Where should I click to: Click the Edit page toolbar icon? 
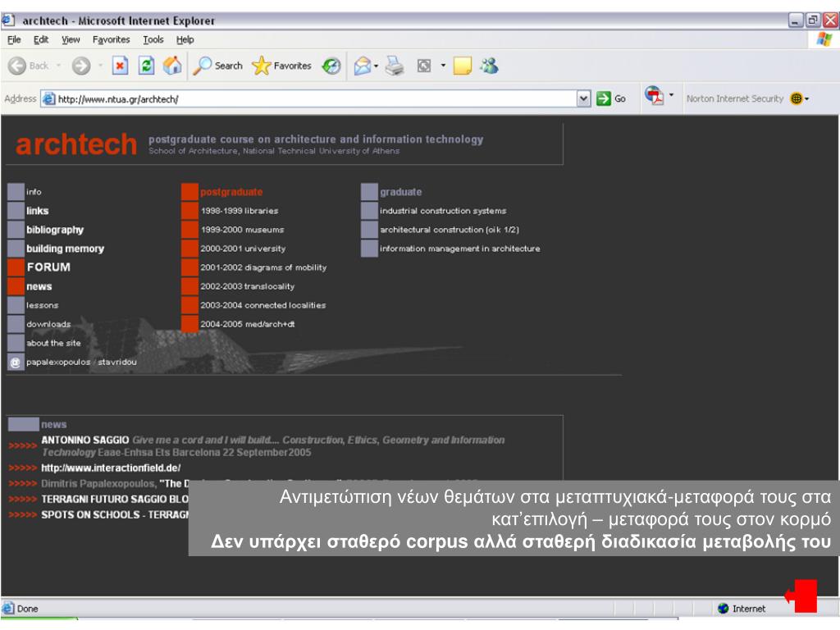[424, 66]
